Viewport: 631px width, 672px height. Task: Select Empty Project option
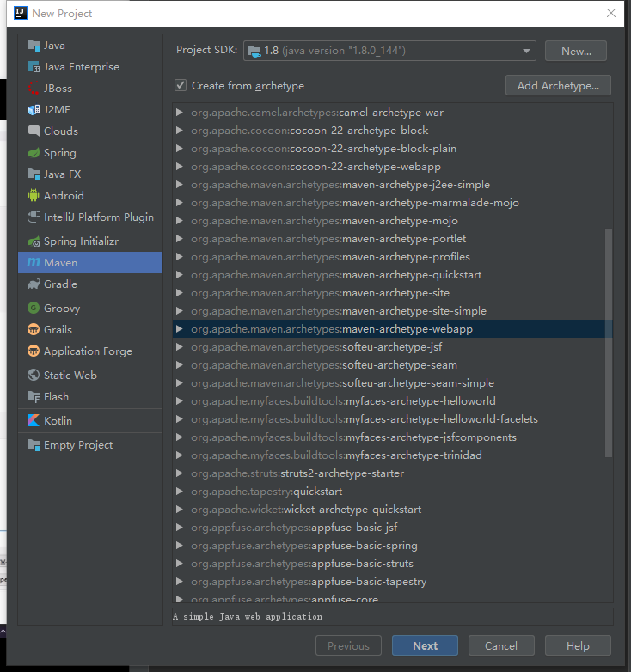(90, 445)
